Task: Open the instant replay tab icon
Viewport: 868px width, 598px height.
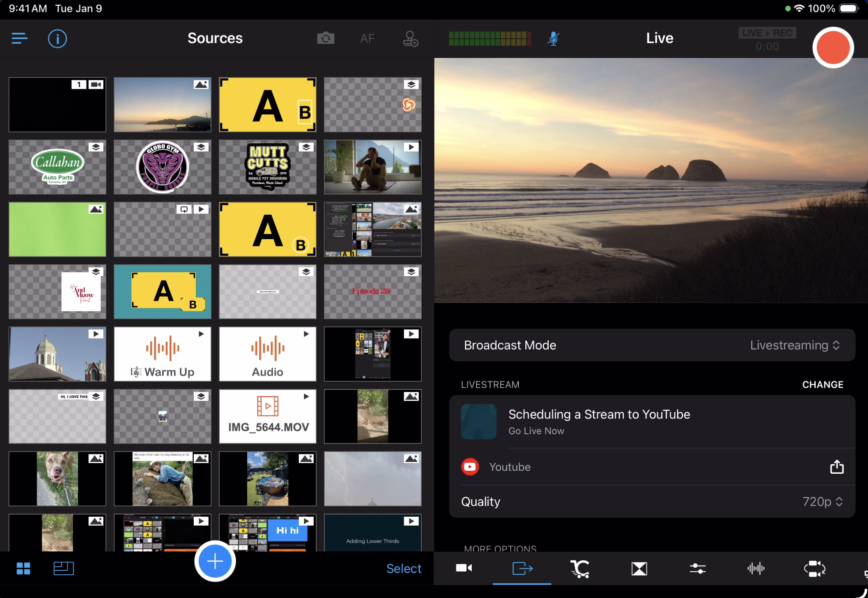Action: 814,569
